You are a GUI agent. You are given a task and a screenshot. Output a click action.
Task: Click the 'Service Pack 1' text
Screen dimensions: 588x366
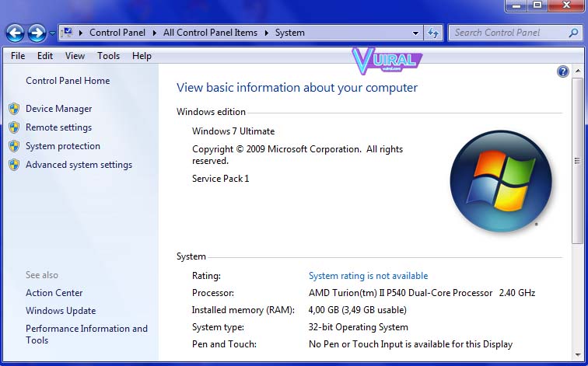(221, 178)
